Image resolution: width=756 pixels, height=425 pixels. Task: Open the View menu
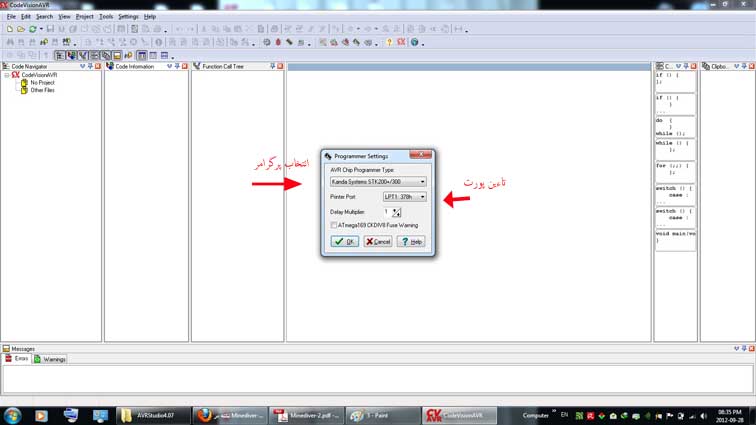point(64,16)
